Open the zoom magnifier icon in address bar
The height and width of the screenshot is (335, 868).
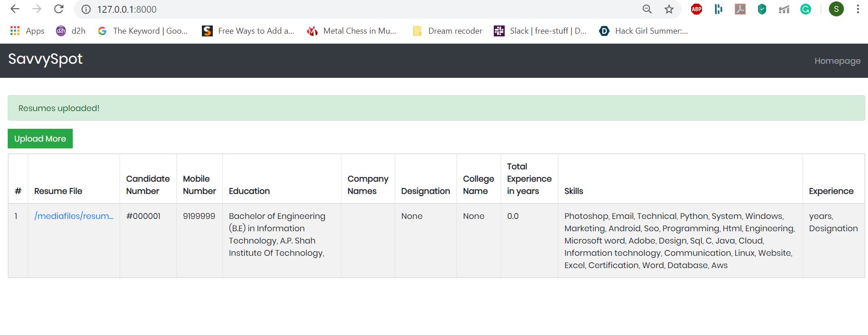647,9
